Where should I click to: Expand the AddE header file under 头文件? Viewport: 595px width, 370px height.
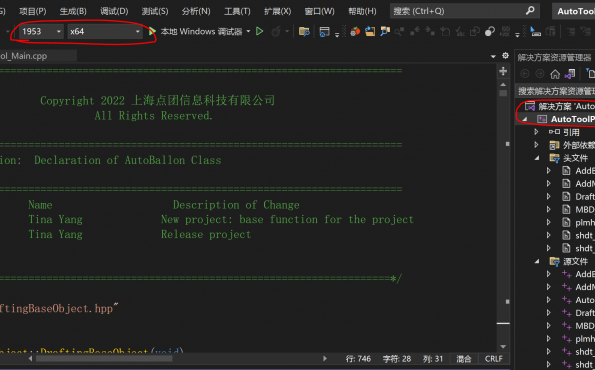[x=549, y=171]
